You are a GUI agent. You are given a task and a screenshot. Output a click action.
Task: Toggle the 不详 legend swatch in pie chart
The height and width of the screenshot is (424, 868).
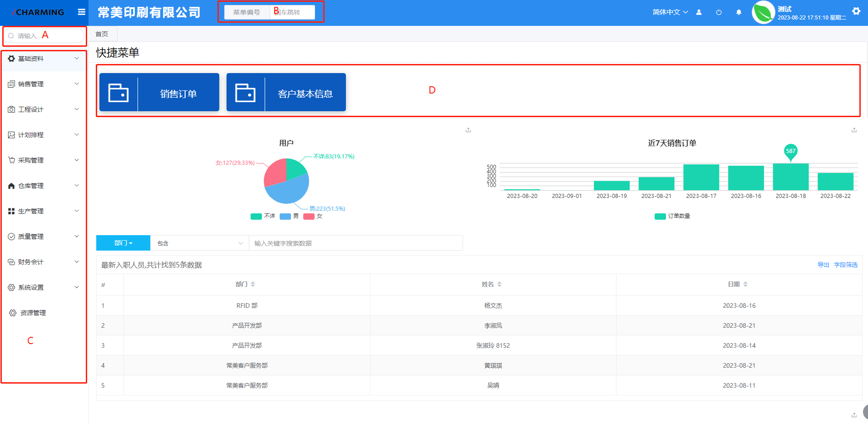256,216
